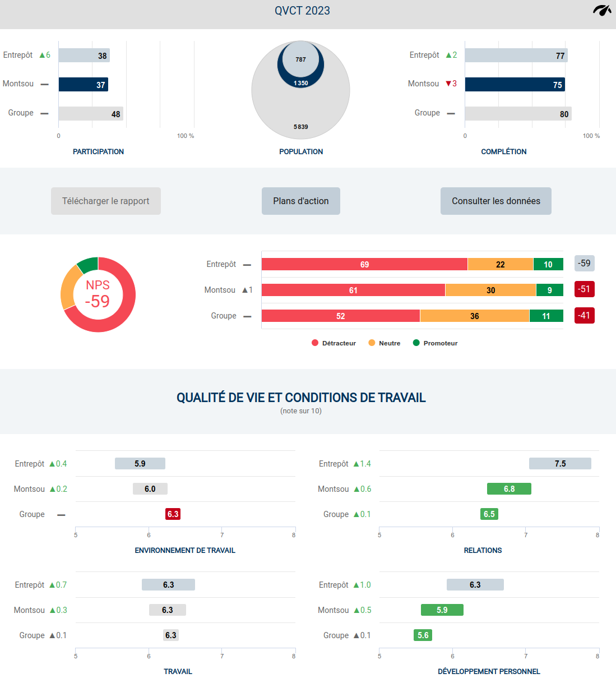The height and width of the screenshot is (678, 616).
Task: Click Montsou 5.9 bar in Développement personnel
Action: click(442, 610)
